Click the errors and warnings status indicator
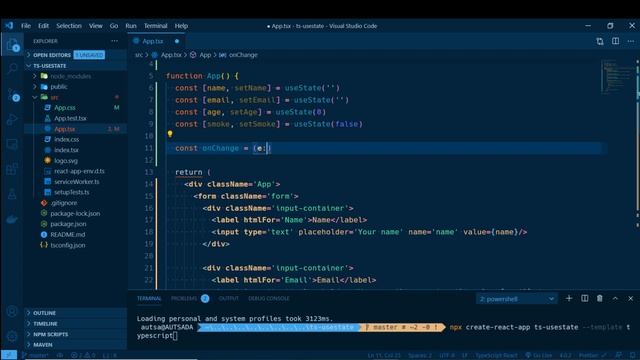 tap(83, 355)
